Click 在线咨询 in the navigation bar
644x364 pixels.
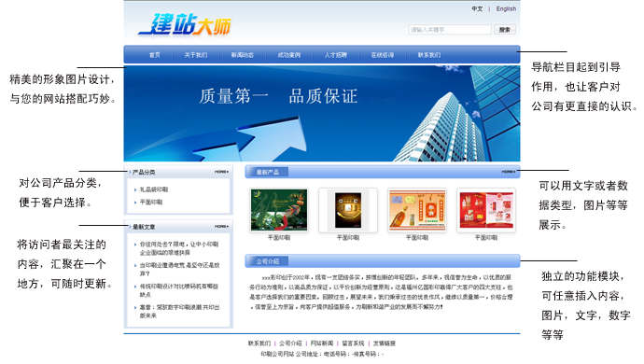click(x=383, y=55)
